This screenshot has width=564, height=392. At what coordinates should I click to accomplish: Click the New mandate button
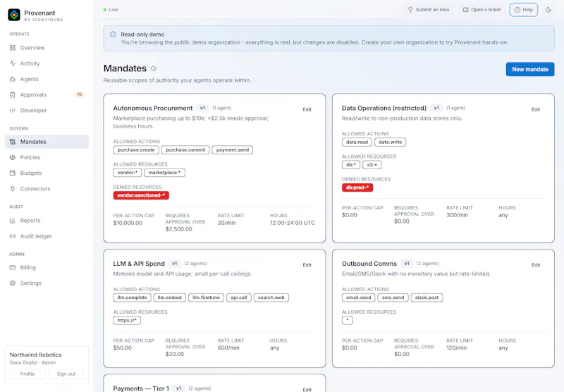coord(530,69)
